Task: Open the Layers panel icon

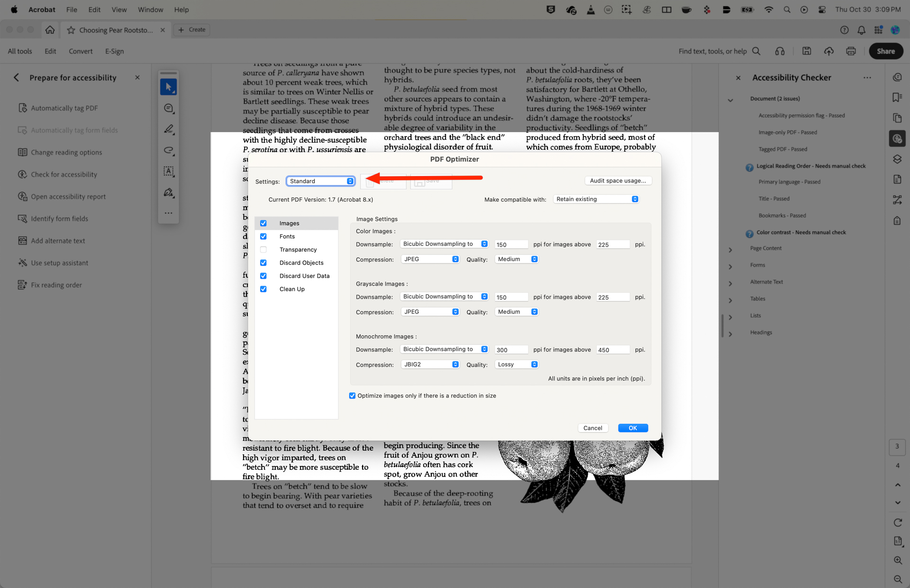Action: [x=897, y=159]
